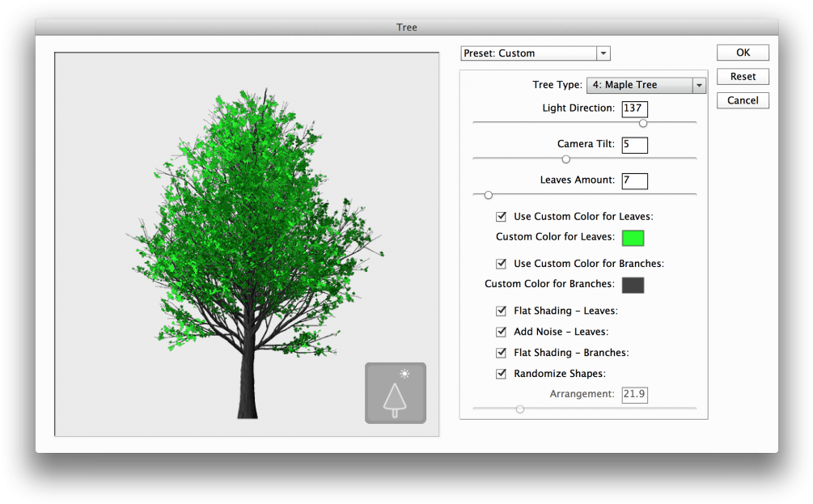Click the OK button
Viewport: 813px width, 504px height.
742,52
